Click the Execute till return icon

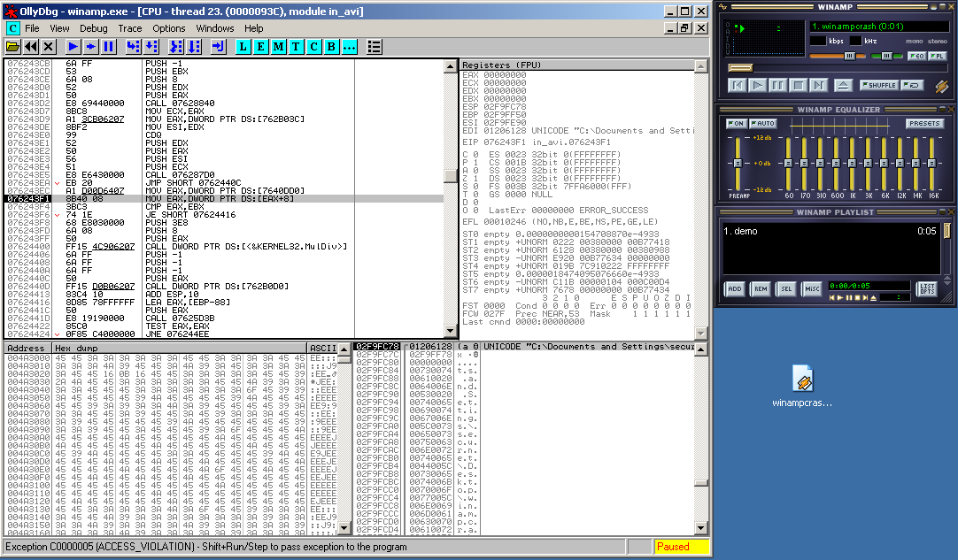[x=218, y=46]
